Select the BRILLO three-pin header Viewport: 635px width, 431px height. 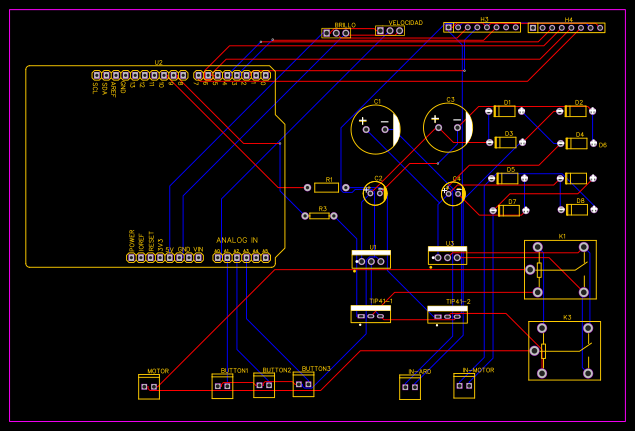click(x=336, y=33)
